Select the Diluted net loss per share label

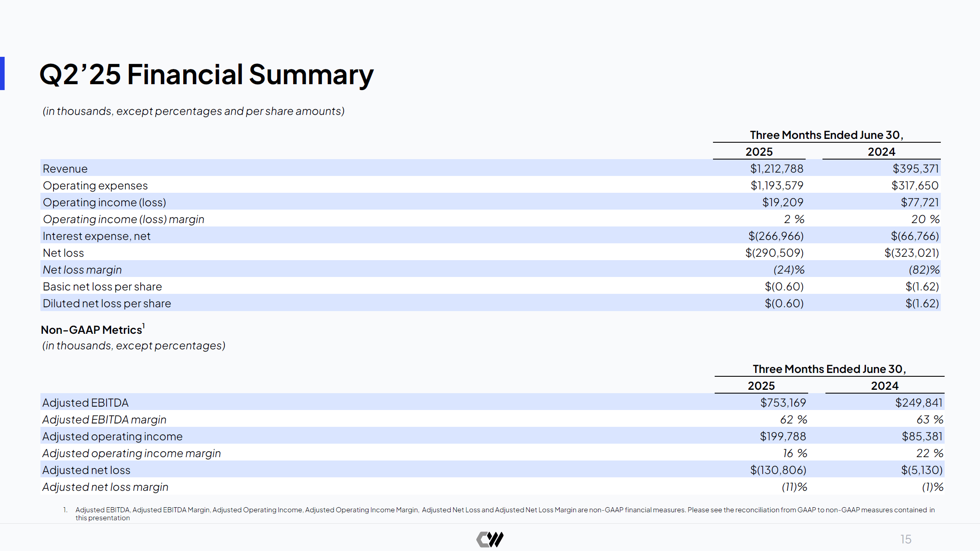(x=107, y=303)
